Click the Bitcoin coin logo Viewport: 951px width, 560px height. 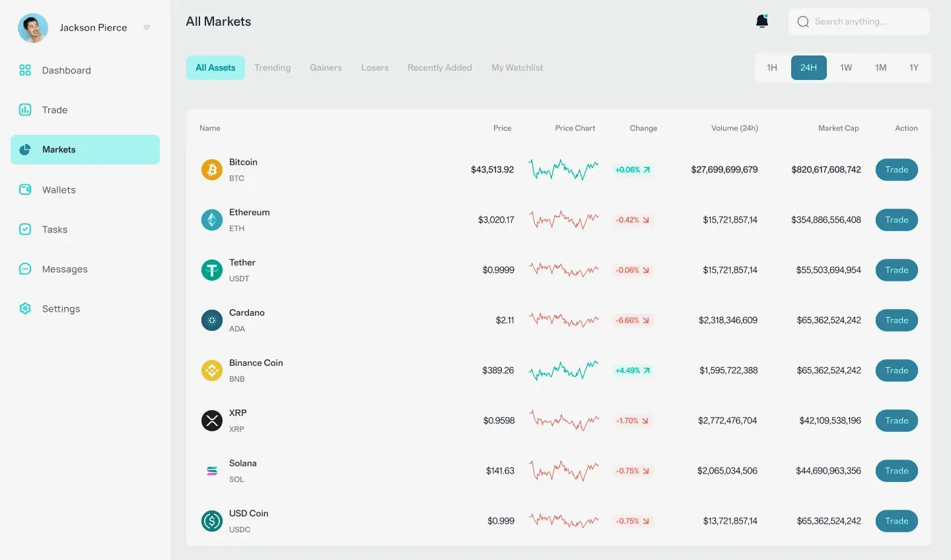coord(212,170)
